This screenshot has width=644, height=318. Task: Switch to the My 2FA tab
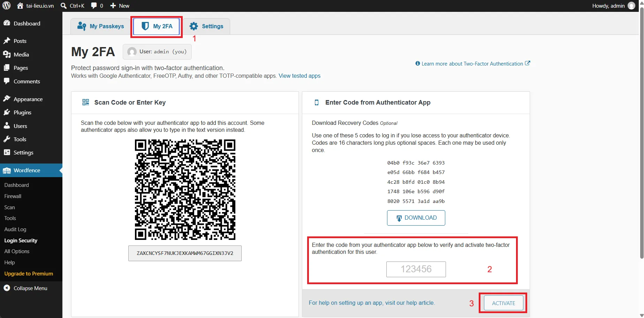157,26
